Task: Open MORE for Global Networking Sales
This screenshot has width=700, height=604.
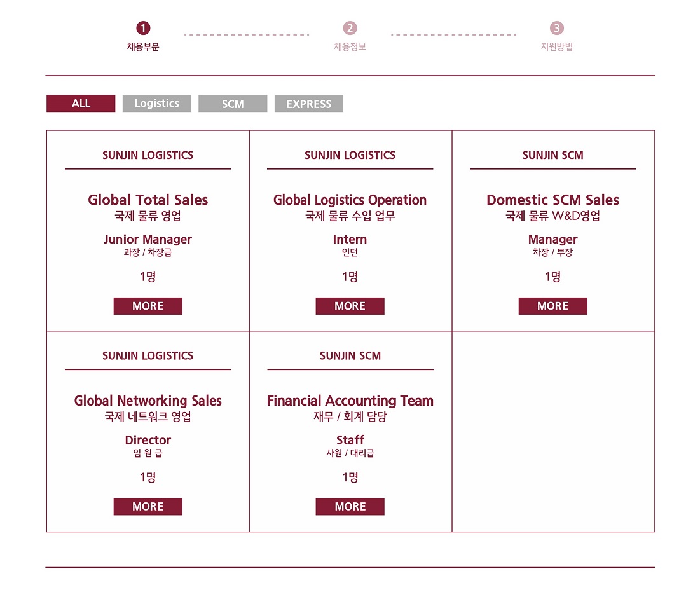Action: click(x=148, y=507)
